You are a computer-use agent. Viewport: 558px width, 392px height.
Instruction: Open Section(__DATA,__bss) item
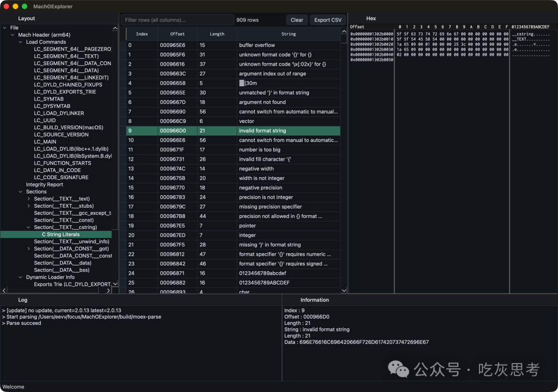[x=61, y=270]
